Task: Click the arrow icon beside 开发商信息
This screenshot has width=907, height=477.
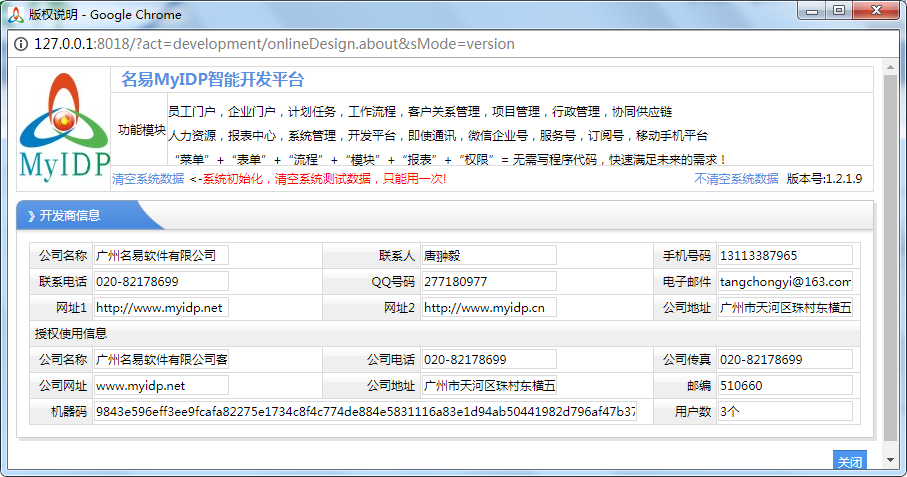Action: point(31,216)
